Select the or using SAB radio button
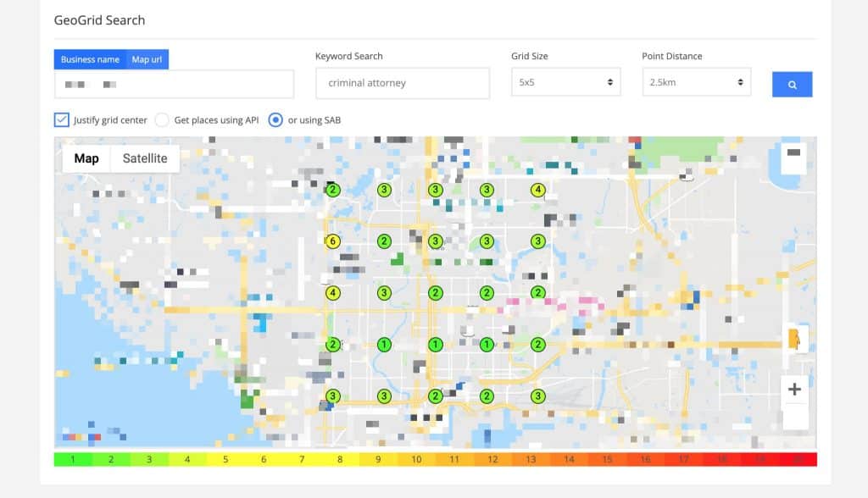 click(x=275, y=120)
